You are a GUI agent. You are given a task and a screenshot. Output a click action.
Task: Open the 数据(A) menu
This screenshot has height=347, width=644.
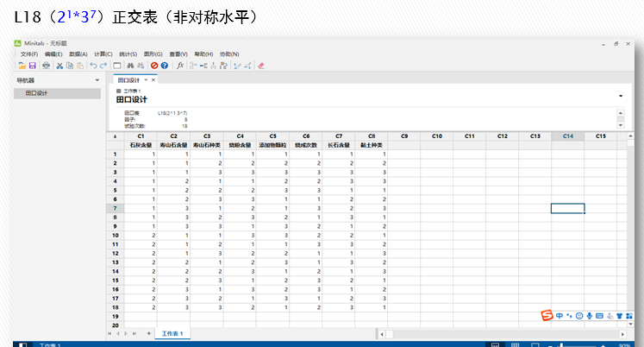tap(78, 54)
